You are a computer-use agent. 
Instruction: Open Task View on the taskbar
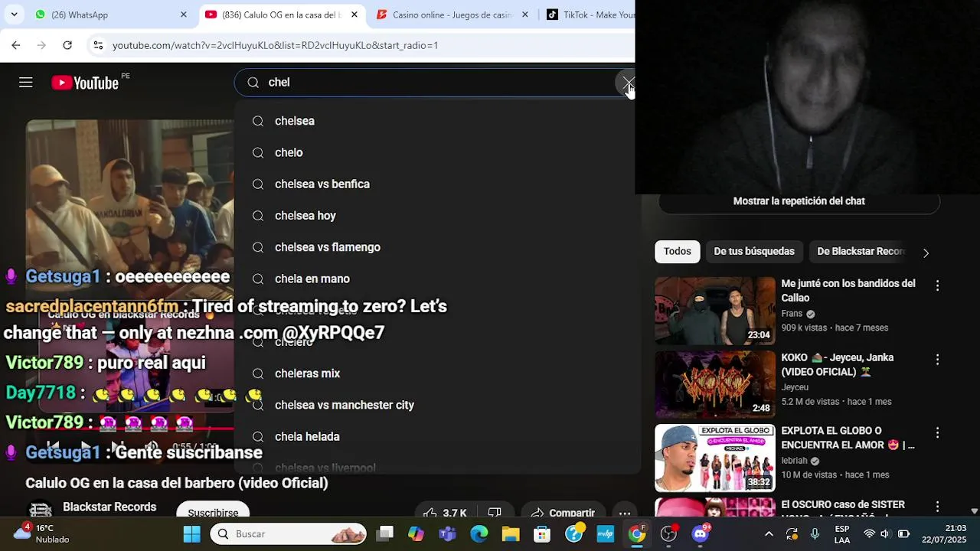click(x=385, y=533)
